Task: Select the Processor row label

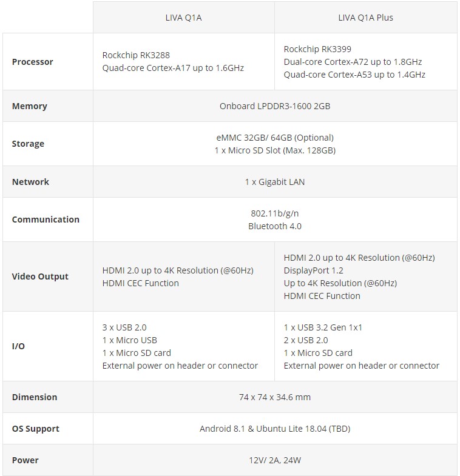Action: click(x=33, y=62)
